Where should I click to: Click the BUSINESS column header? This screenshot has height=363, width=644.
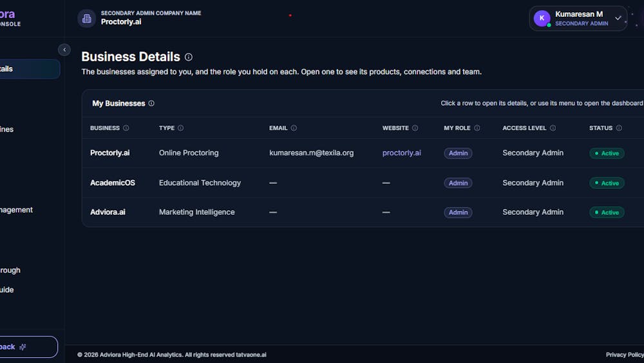[105, 128]
